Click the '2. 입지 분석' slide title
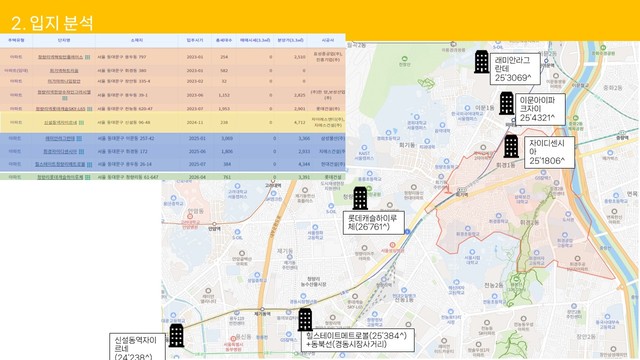The width and height of the screenshot is (640, 360). pyautogui.click(x=52, y=23)
